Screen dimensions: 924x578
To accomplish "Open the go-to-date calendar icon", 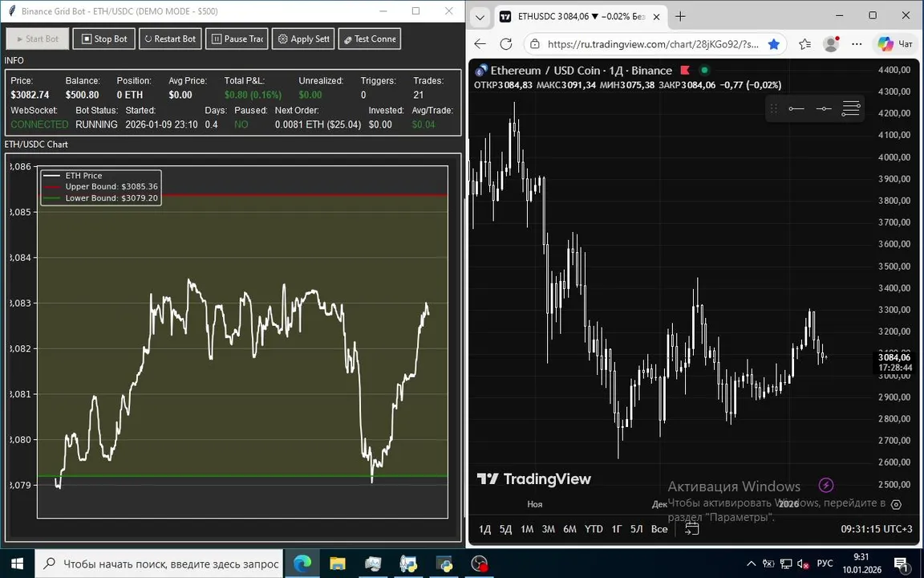I will pyautogui.click(x=692, y=528).
